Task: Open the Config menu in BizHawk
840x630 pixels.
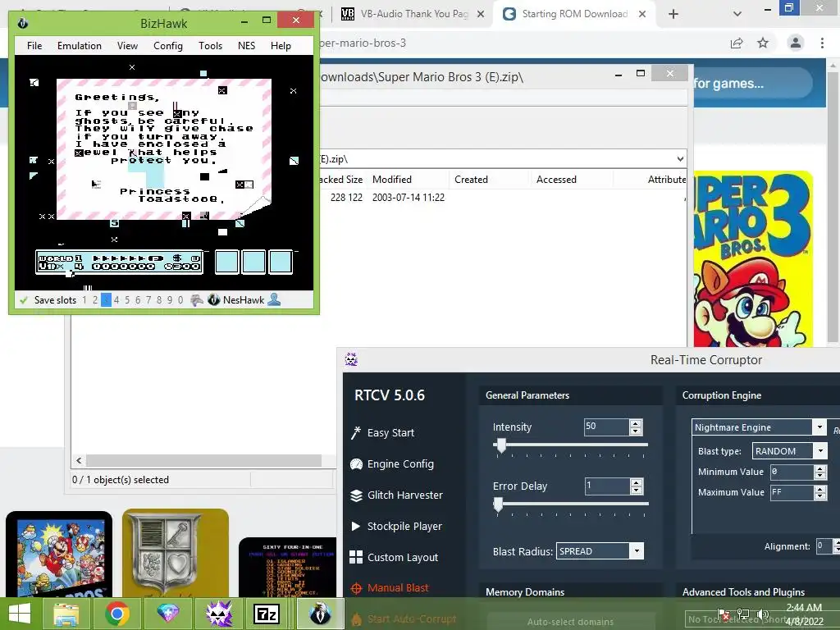Action: 168,46
